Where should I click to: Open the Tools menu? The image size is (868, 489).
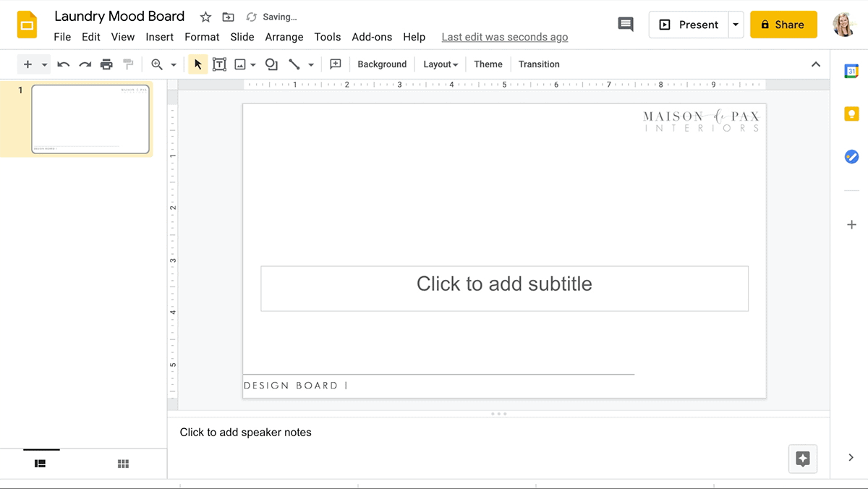(328, 37)
